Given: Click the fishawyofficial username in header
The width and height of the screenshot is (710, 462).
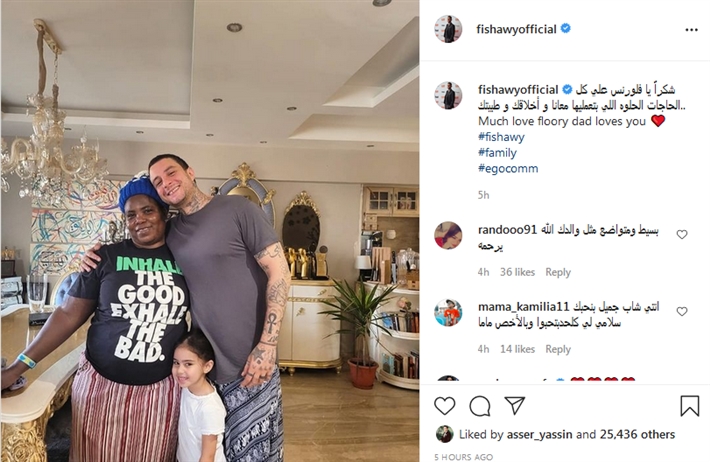Looking at the screenshot, I should tap(516, 29).
